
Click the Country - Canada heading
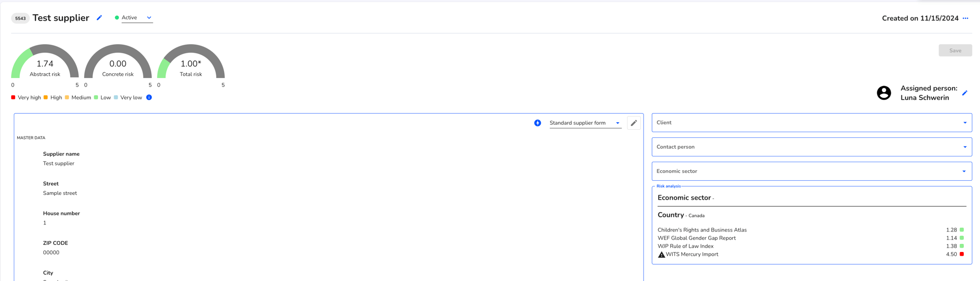(681, 215)
